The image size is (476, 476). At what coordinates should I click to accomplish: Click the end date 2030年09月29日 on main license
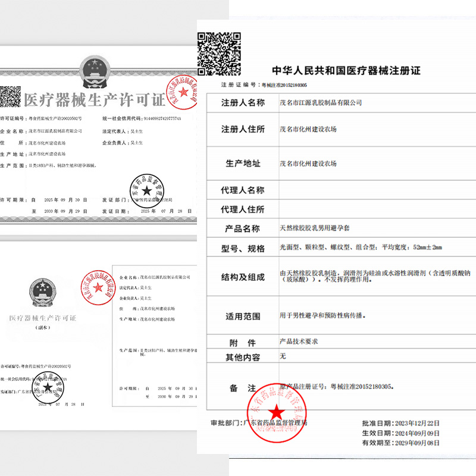click(x=65, y=211)
